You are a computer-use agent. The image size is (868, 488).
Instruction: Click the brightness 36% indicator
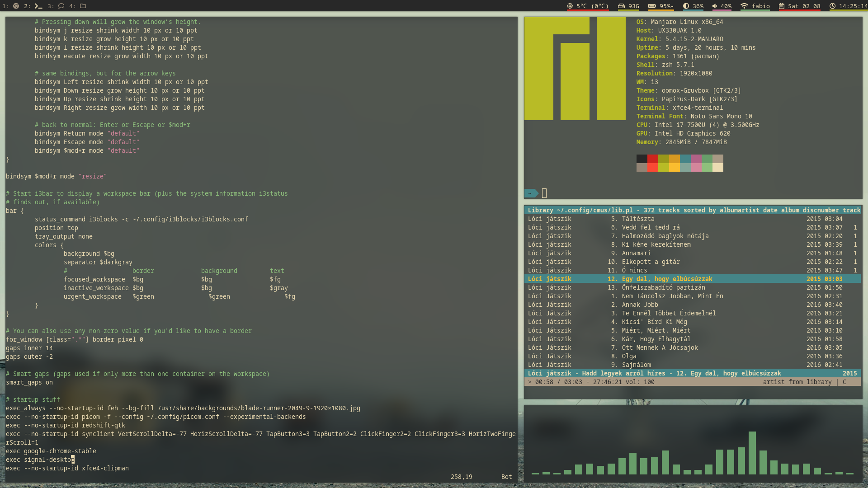point(693,6)
